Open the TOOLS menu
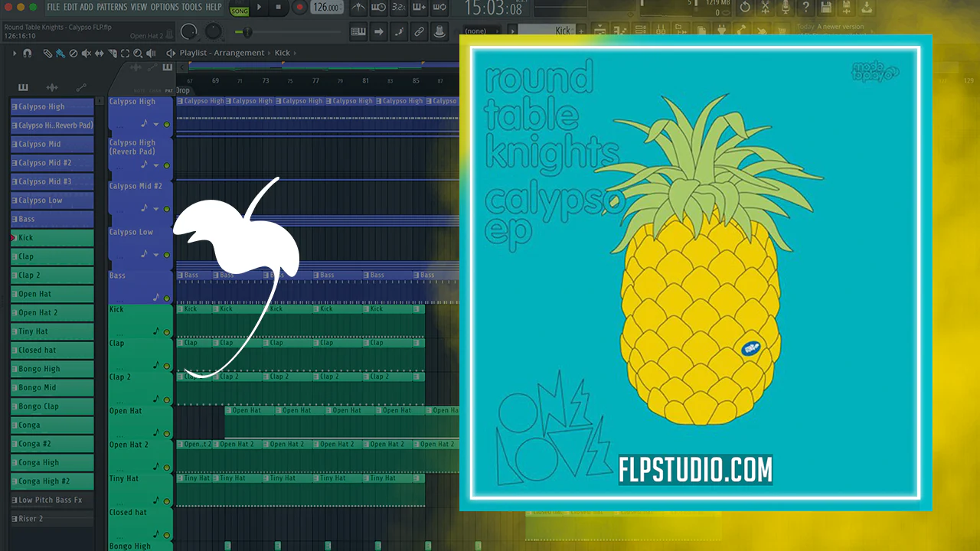This screenshot has height=551, width=980. 192,7
